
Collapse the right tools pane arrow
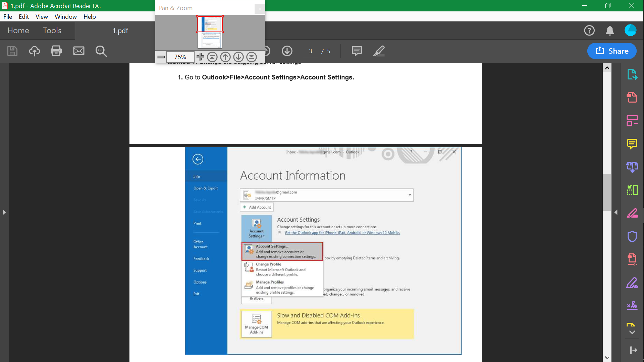pos(616,212)
